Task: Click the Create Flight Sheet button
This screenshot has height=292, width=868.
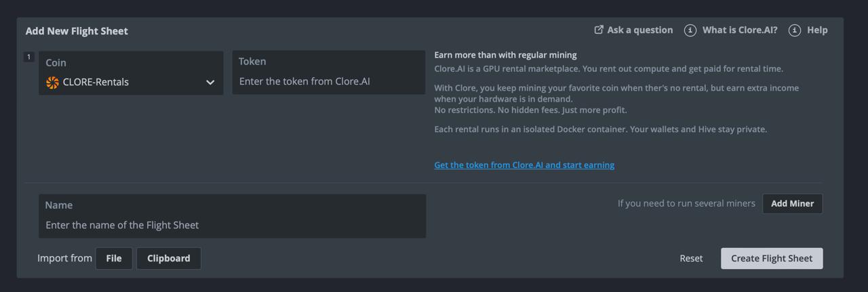Action: 771,258
